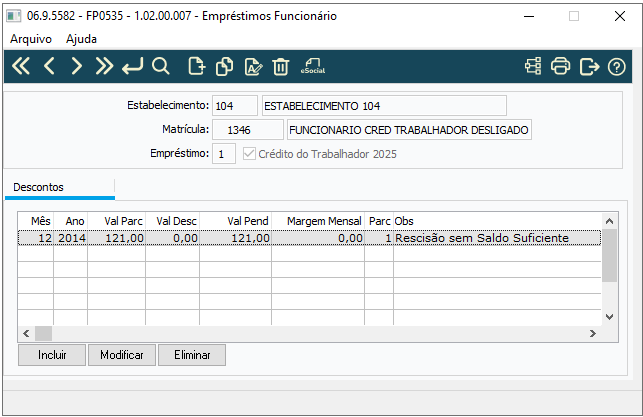Open the Ajuda menu
Screen dimensions: 643x417
[x=81, y=39]
